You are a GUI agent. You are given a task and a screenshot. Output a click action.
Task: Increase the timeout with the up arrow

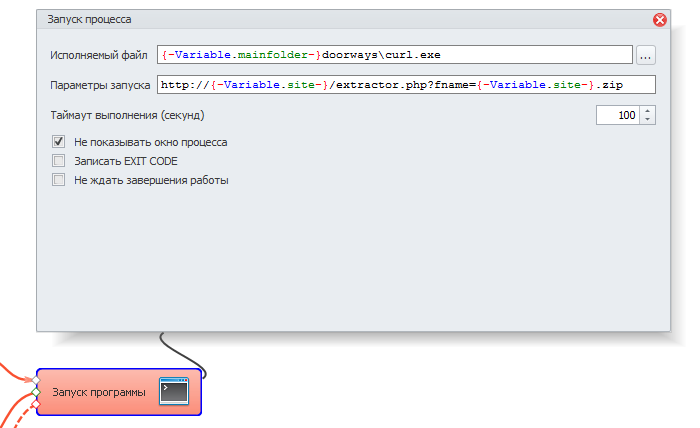pos(647,111)
